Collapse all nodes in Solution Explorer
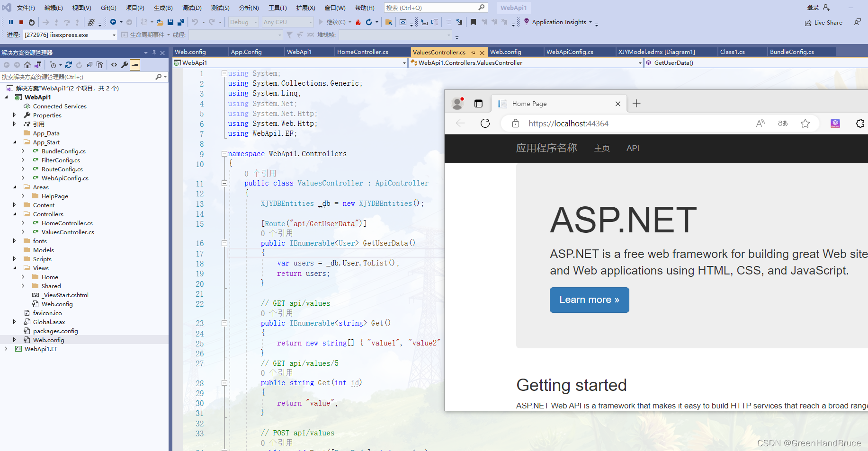Screen dimensions: 868x451 click(x=89, y=65)
